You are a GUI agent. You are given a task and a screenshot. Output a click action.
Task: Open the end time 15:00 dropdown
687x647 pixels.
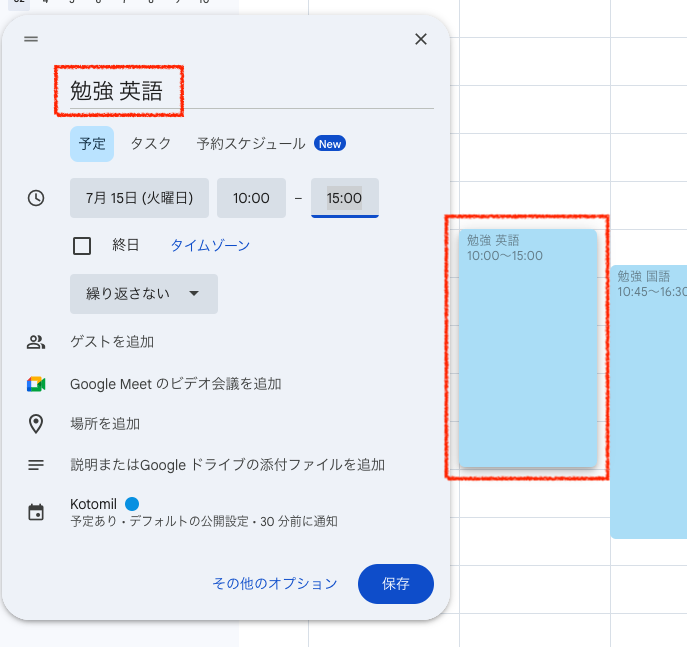coord(345,198)
